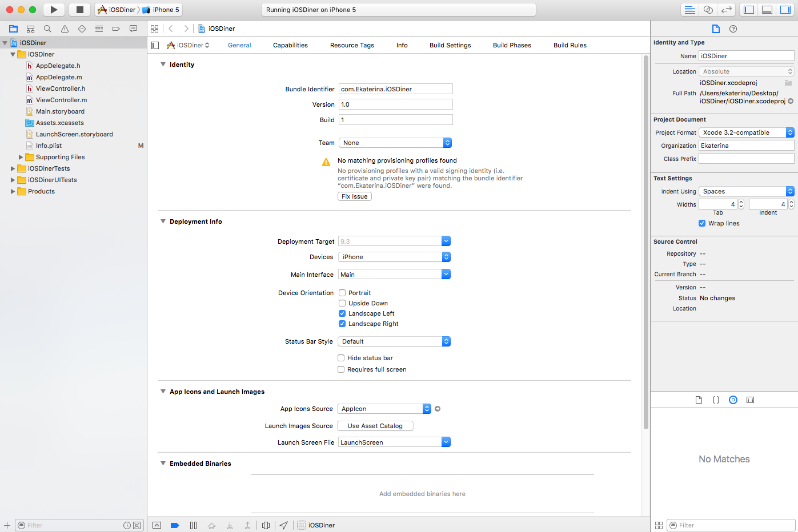Toggle the debug area visibility

pyautogui.click(x=767, y=10)
